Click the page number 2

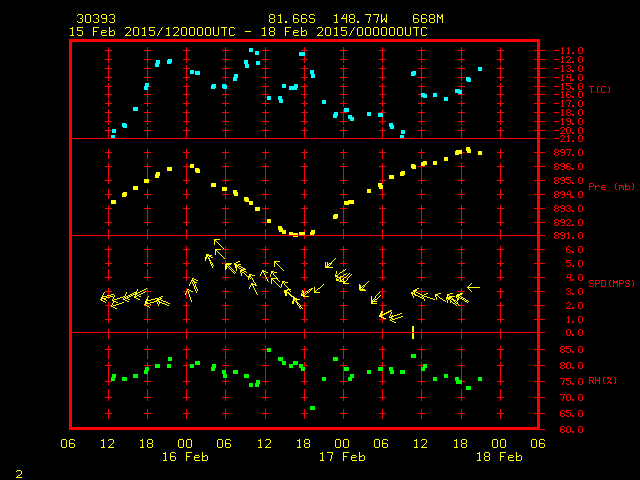click(19, 474)
